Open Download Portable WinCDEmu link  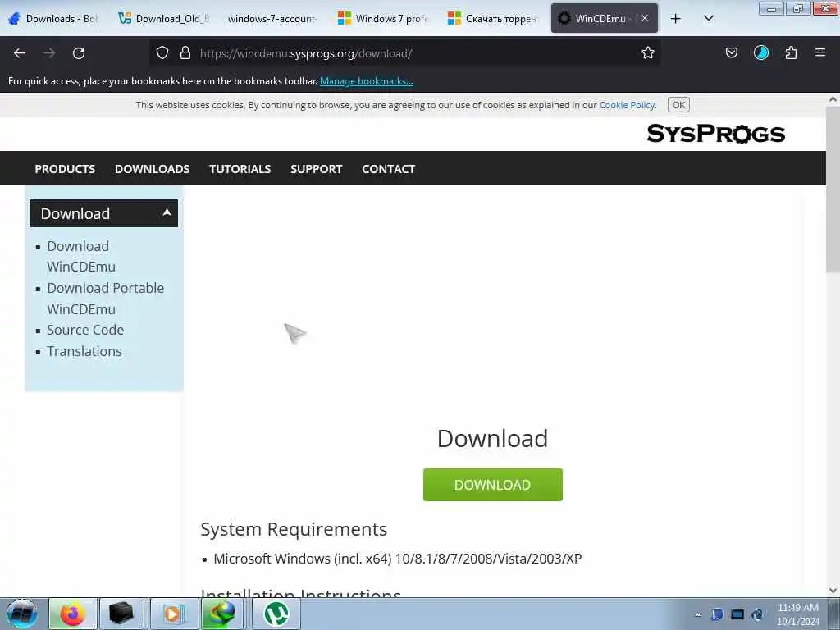pyautogui.click(x=106, y=299)
